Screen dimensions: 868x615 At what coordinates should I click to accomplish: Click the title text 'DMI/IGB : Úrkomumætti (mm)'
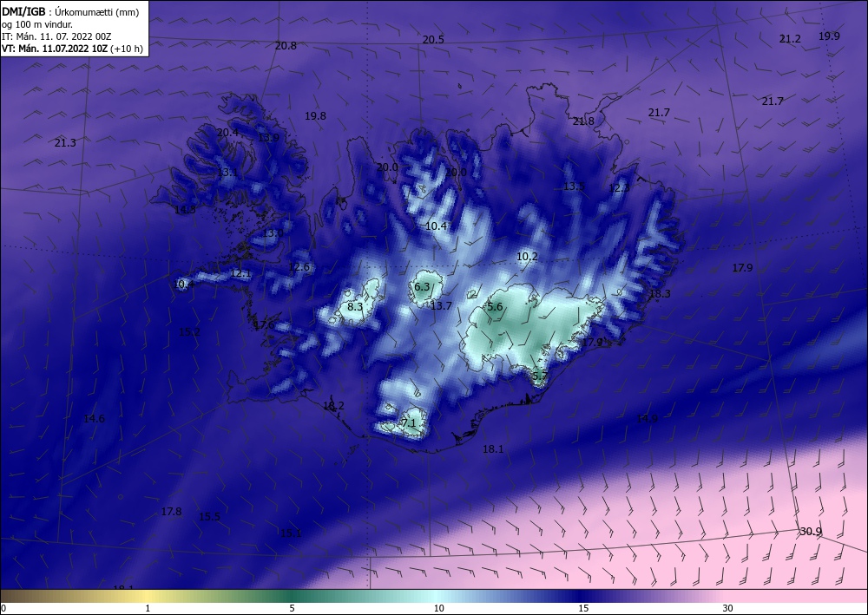pyautogui.click(x=70, y=12)
